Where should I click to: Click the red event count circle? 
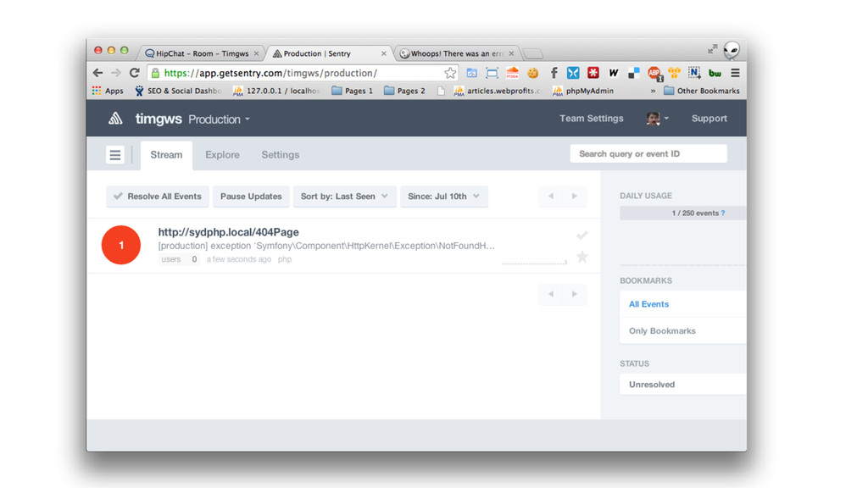tap(121, 245)
